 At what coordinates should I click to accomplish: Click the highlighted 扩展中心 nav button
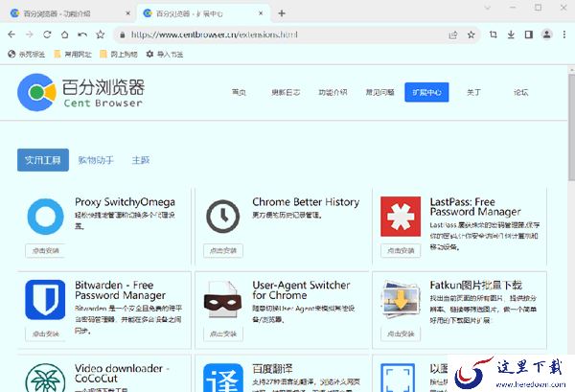(x=426, y=92)
